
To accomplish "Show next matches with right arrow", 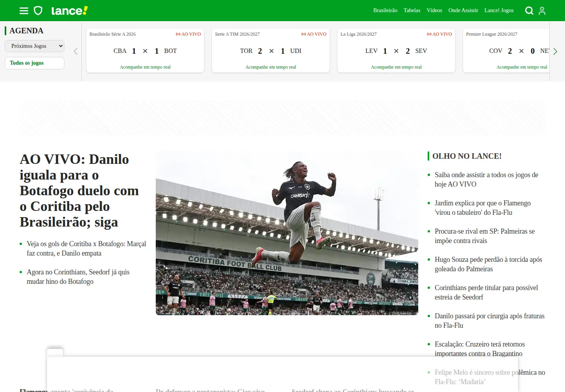I will pos(555,51).
